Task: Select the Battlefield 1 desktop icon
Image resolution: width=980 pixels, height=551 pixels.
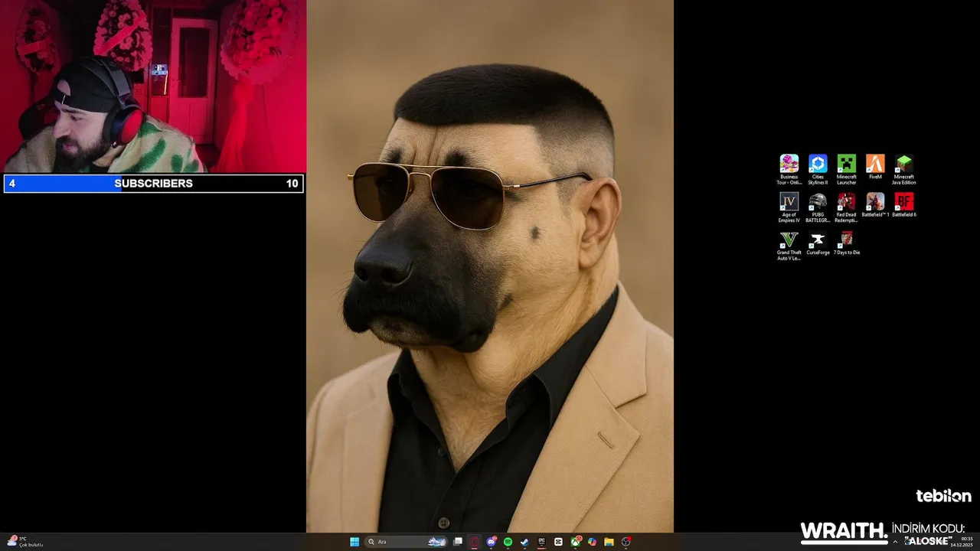Action: (x=875, y=204)
